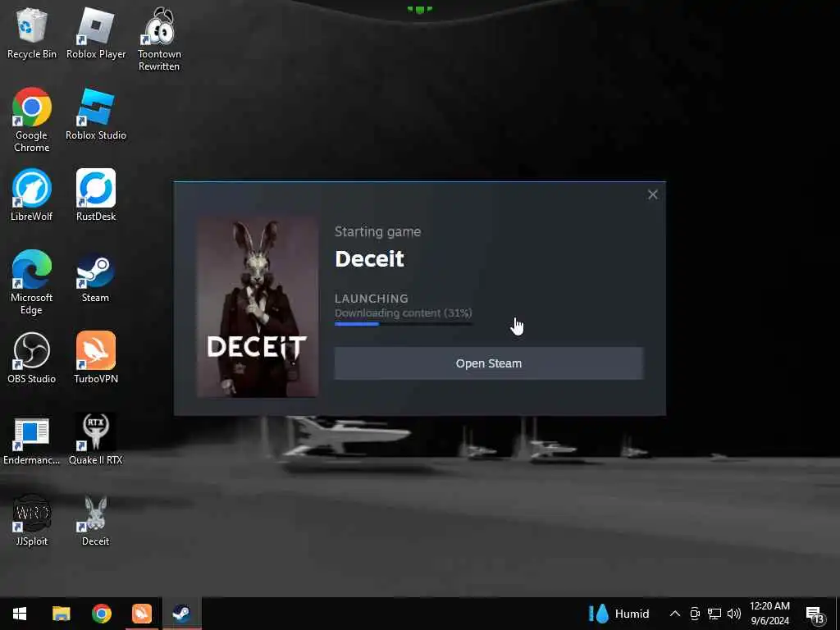Click the Downloading content (31%) status
The width and height of the screenshot is (840, 630).
coord(404,313)
